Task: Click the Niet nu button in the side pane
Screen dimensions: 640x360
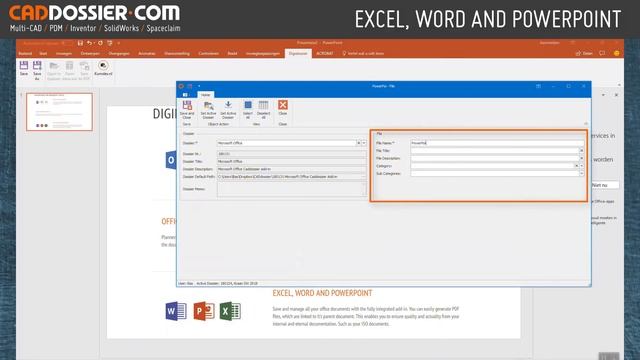Action: (x=605, y=185)
